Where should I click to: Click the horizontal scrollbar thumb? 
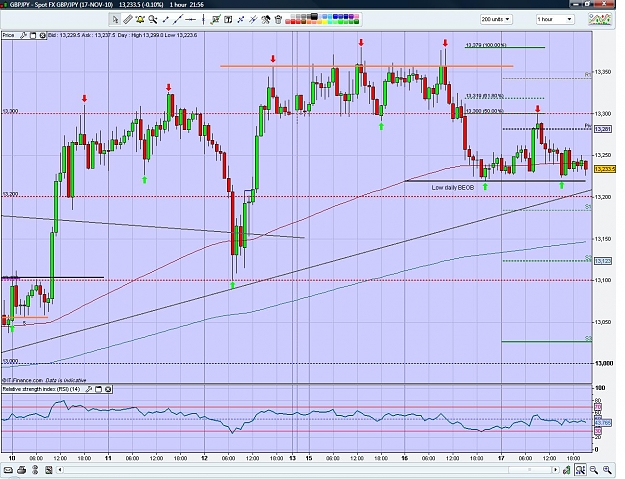point(530,470)
